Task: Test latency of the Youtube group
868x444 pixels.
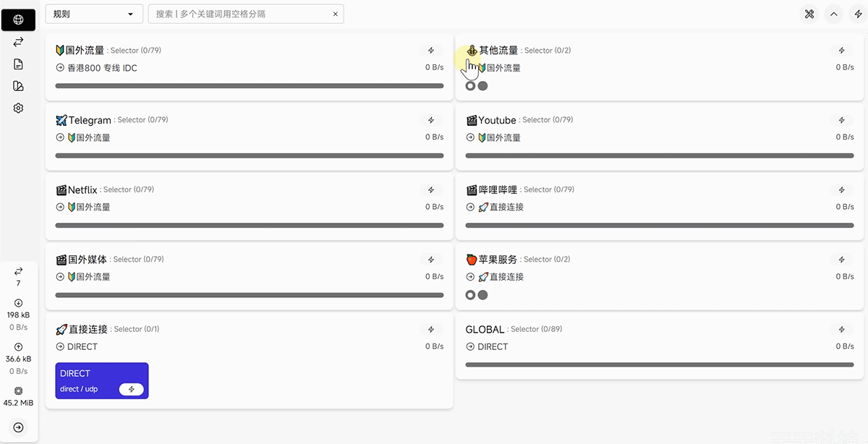Action: point(841,120)
